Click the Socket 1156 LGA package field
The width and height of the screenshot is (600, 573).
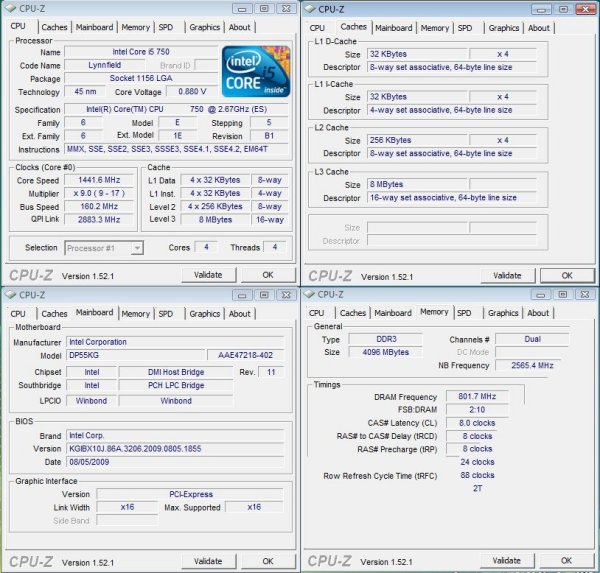(141, 78)
